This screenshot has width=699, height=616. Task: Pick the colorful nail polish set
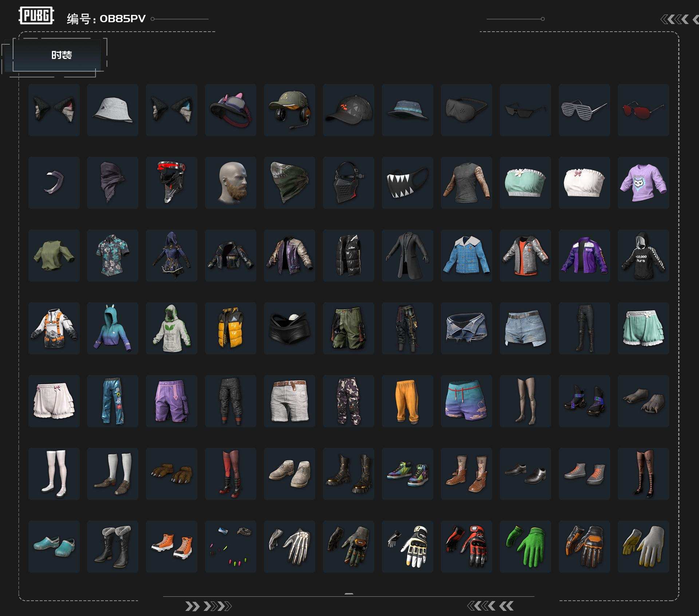pyautogui.click(x=230, y=546)
